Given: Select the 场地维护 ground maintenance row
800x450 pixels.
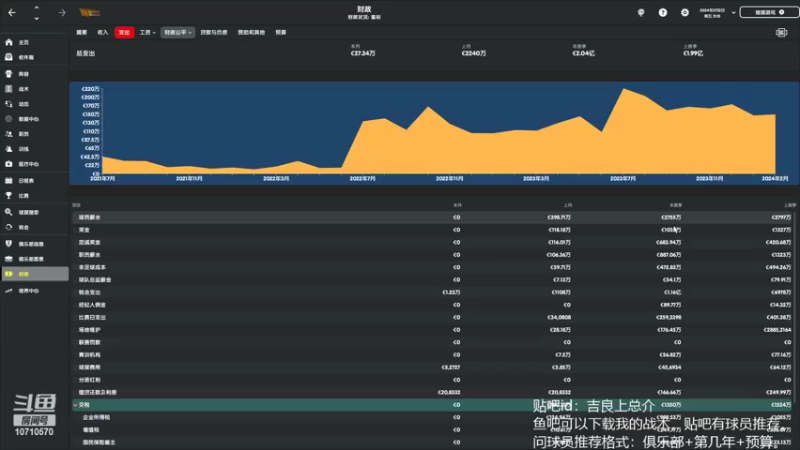Looking at the screenshot, I should pyautogui.click(x=432, y=330).
